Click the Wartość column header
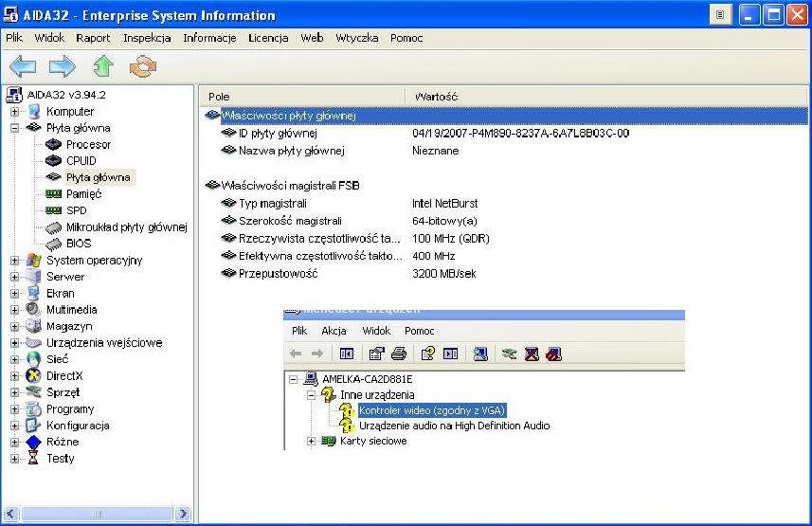Screen dimensions: 812x526 (x=605, y=97)
